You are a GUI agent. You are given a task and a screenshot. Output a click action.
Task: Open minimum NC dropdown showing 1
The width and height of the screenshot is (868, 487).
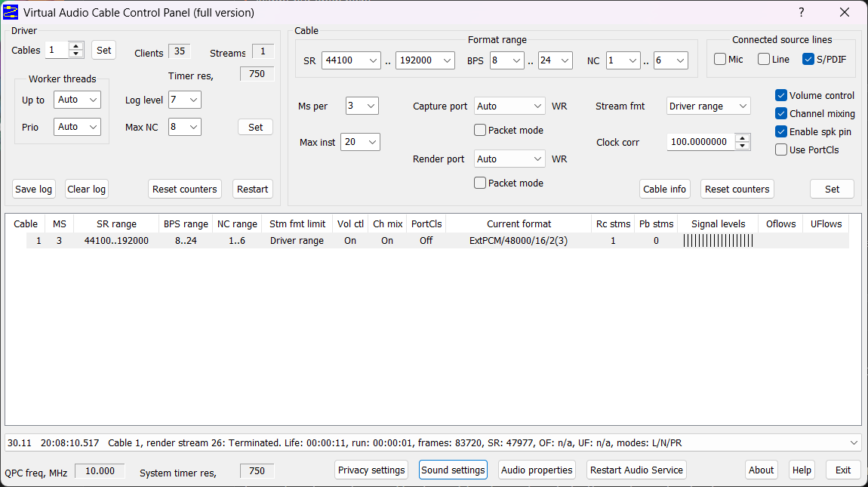(x=623, y=60)
